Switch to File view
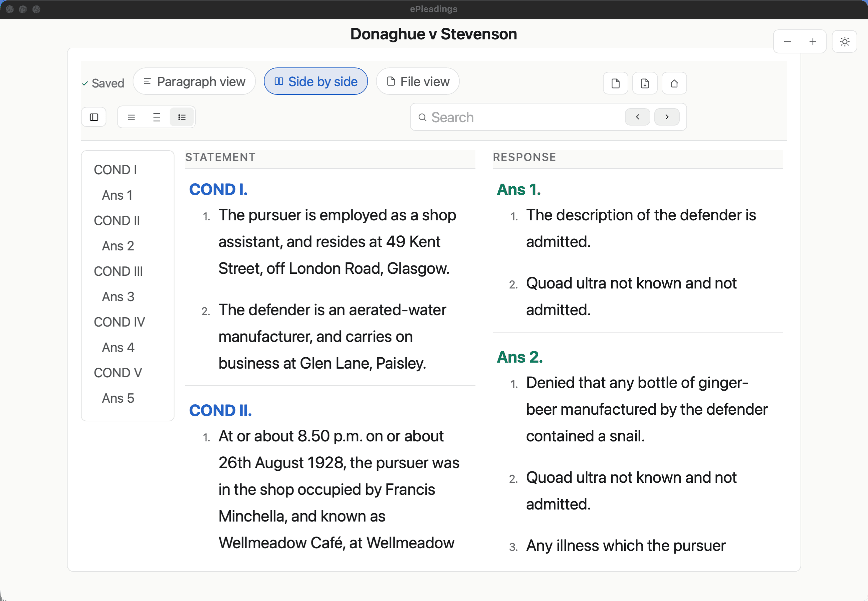 pyautogui.click(x=418, y=81)
